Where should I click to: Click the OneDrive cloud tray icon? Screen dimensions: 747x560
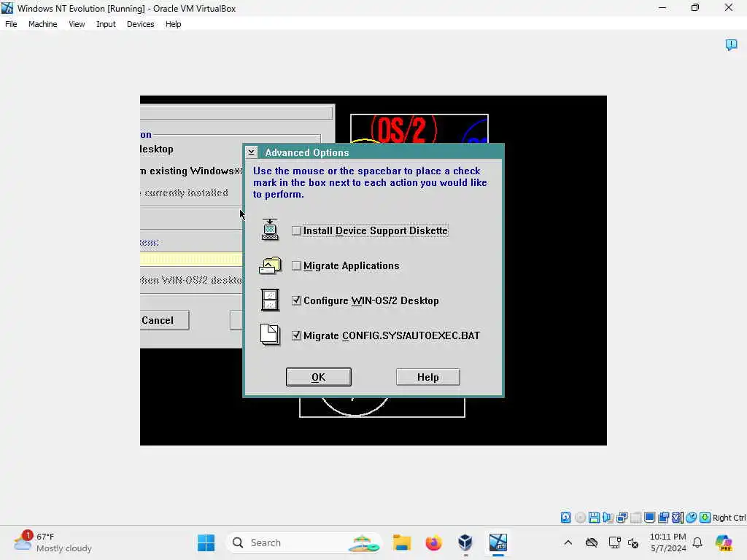(592, 542)
